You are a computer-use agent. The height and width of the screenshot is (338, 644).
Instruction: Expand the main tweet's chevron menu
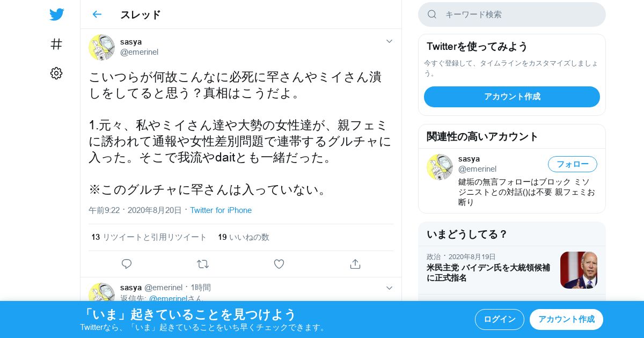390,41
